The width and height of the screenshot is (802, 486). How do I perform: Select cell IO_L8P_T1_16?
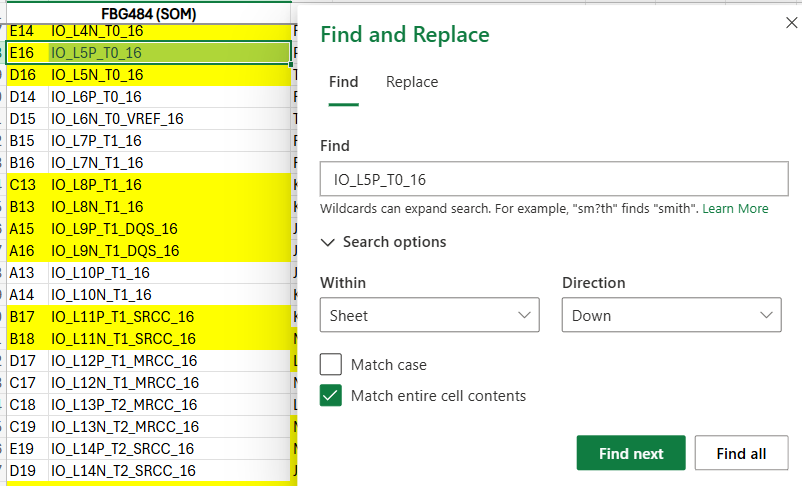point(169,185)
